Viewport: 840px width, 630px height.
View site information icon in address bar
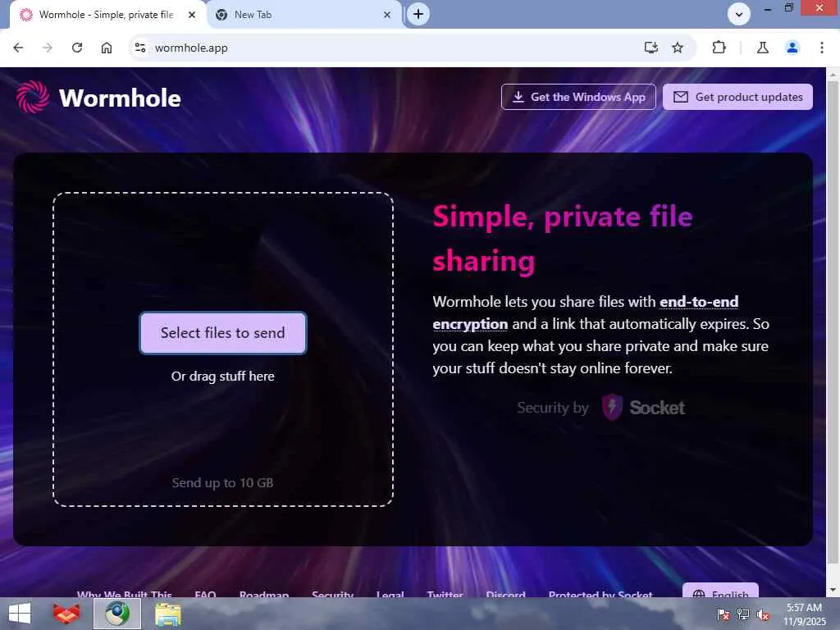point(140,48)
